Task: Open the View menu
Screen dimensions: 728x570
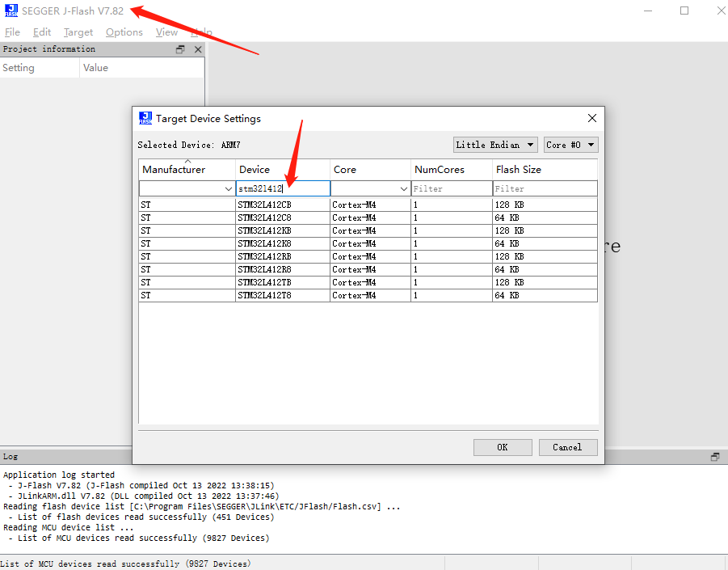Action: 166,32
